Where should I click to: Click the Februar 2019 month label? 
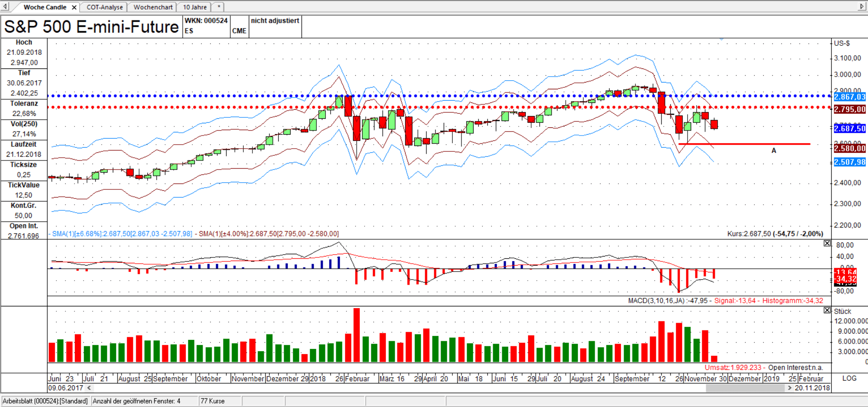811,378
